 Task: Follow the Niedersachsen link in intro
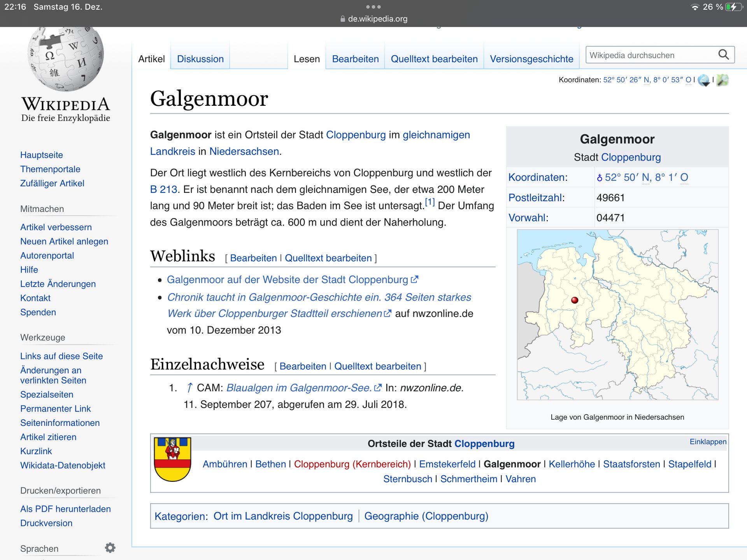point(244,151)
